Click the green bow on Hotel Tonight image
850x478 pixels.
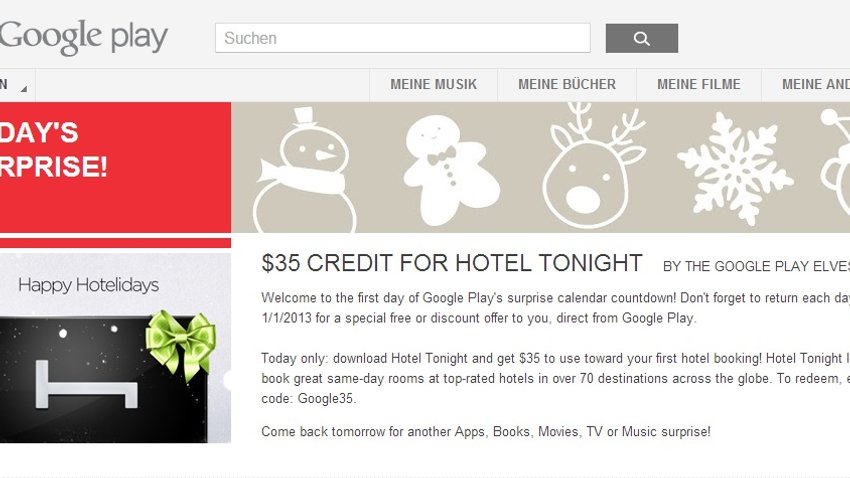point(181,344)
